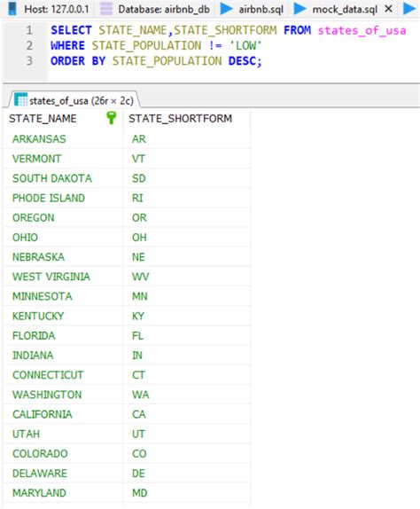Click the MN shortform cell

pos(187,296)
